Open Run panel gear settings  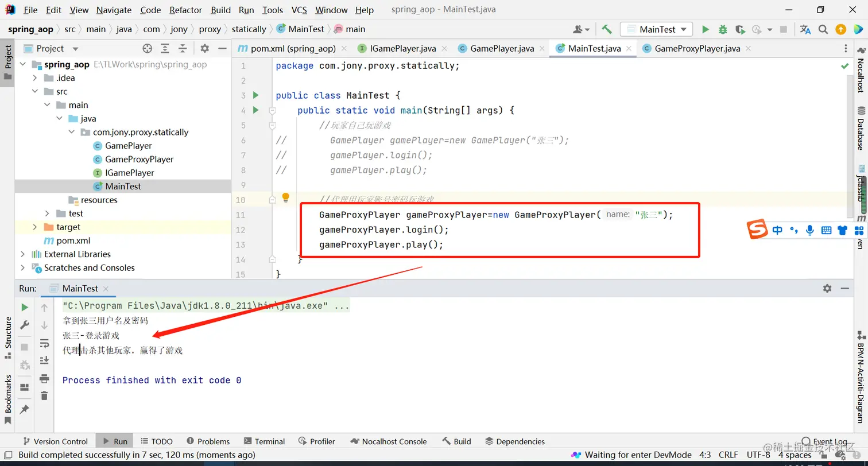(827, 288)
